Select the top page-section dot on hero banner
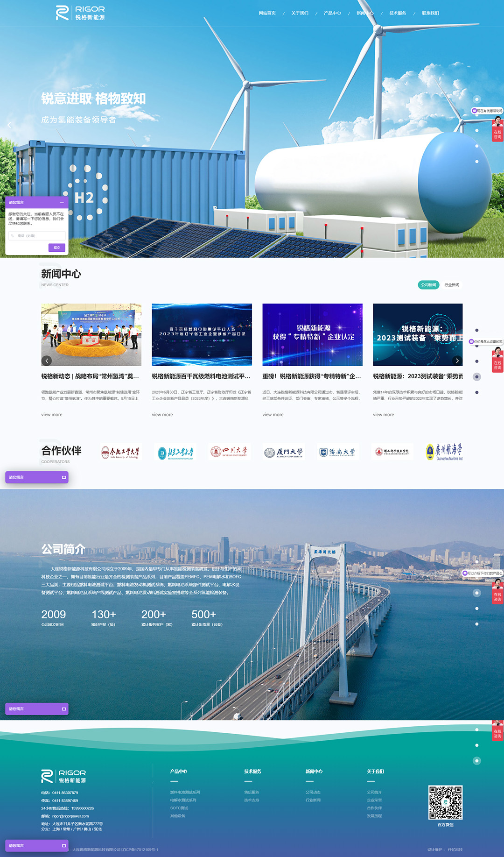 click(476, 99)
